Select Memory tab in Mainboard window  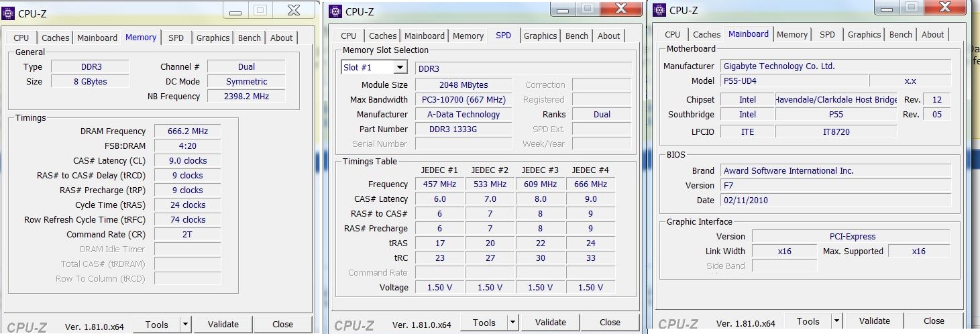(792, 35)
